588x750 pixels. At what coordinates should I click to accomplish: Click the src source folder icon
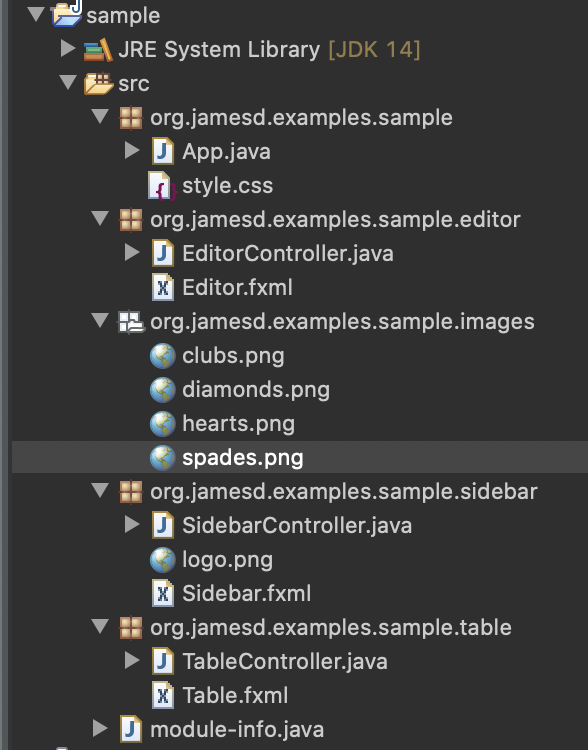point(98,84)
